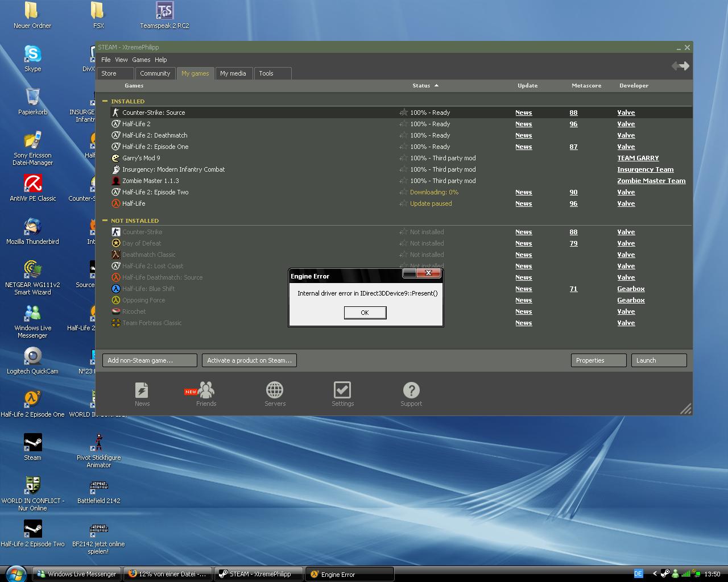This screenshot has width=728, height=582.
Task: Open News link for Counter-Strike: Source
Action: coord(523,113)
